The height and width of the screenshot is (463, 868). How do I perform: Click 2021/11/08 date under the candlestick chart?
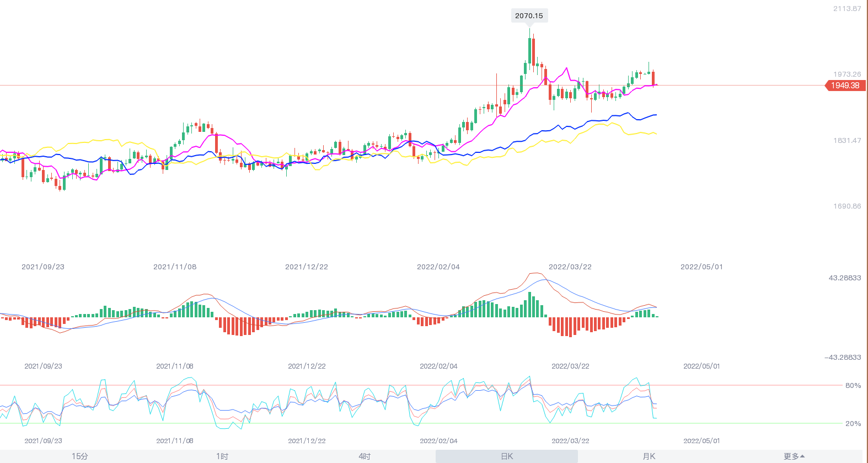click(x=175, y=267)
